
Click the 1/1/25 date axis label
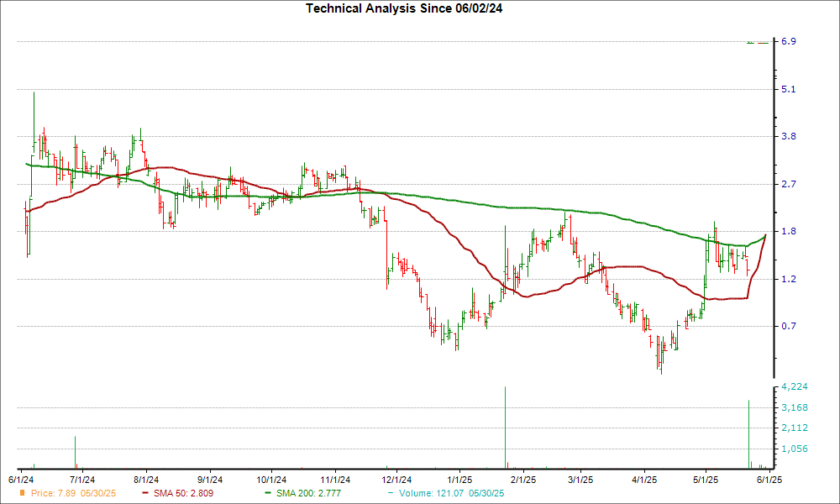click(459, 480)
